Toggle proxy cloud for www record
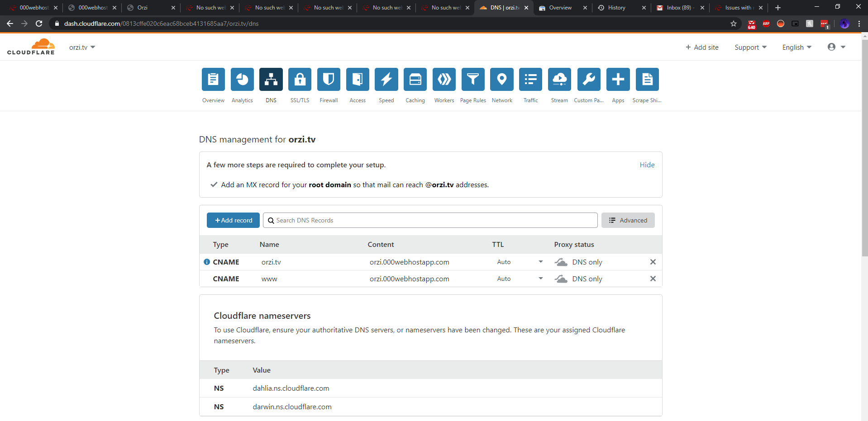Screen dimensions: 868x421 click(x=561, y=279)
